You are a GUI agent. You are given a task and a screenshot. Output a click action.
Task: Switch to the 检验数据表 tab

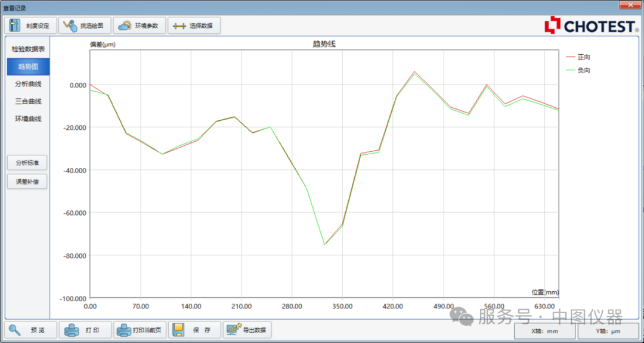28,49
